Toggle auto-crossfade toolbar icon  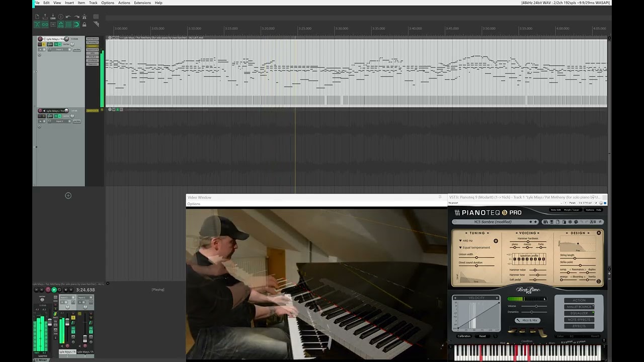37,24
